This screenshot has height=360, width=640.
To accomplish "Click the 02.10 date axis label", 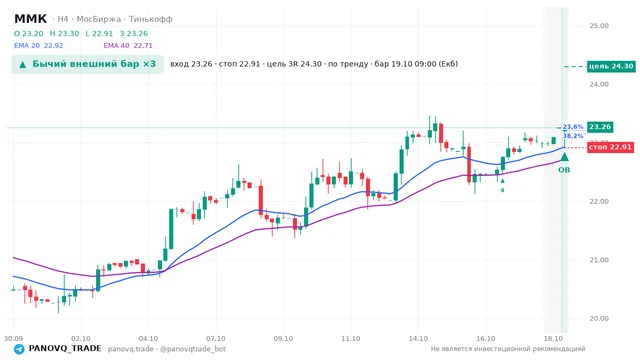I will click(x=80, y=339).
